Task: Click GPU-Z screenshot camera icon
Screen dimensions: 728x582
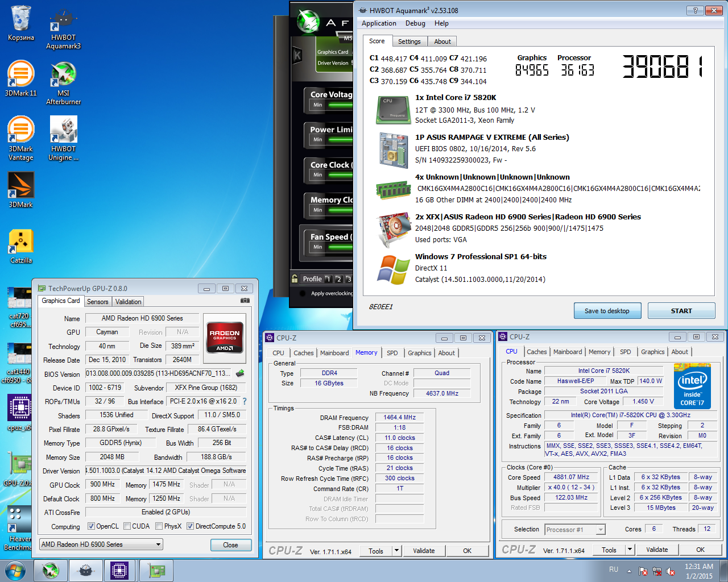Action: [245, 301]
